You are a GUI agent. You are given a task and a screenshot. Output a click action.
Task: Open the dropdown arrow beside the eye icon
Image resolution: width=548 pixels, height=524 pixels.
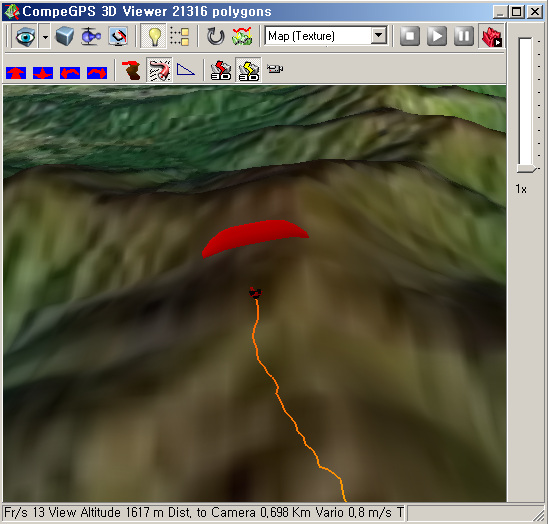point(45,36)
